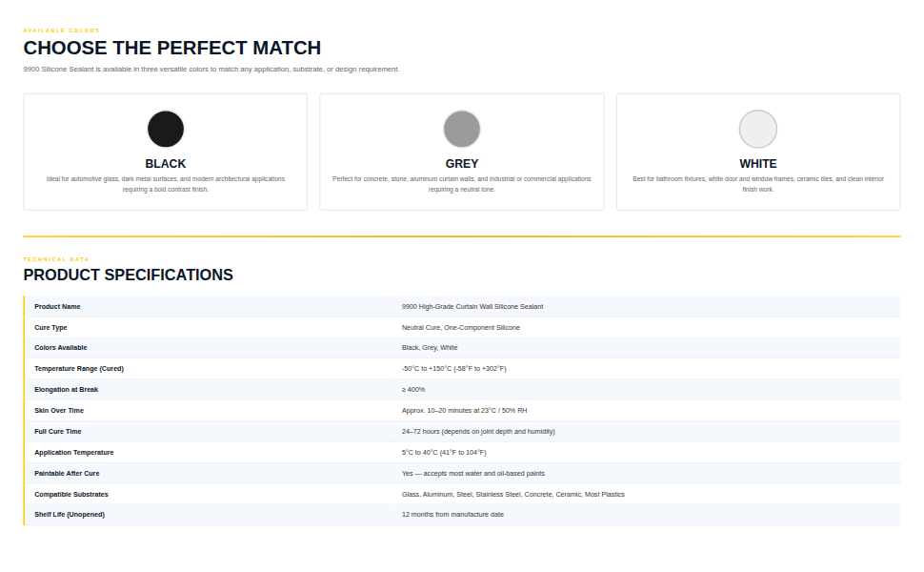Click the Temperature Range (Cured) label

[x=79, y=369]
